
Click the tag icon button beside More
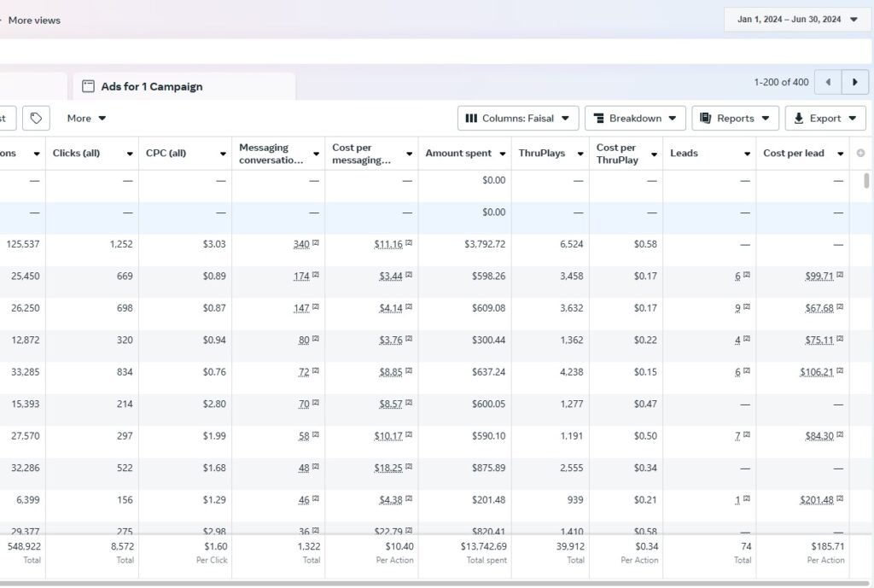pyautogui.click(x=36, y=118)
